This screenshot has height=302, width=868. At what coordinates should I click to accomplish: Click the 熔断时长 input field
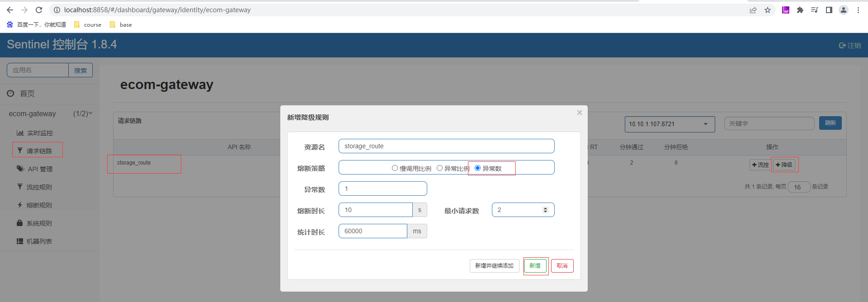click(x=376, y=210)
